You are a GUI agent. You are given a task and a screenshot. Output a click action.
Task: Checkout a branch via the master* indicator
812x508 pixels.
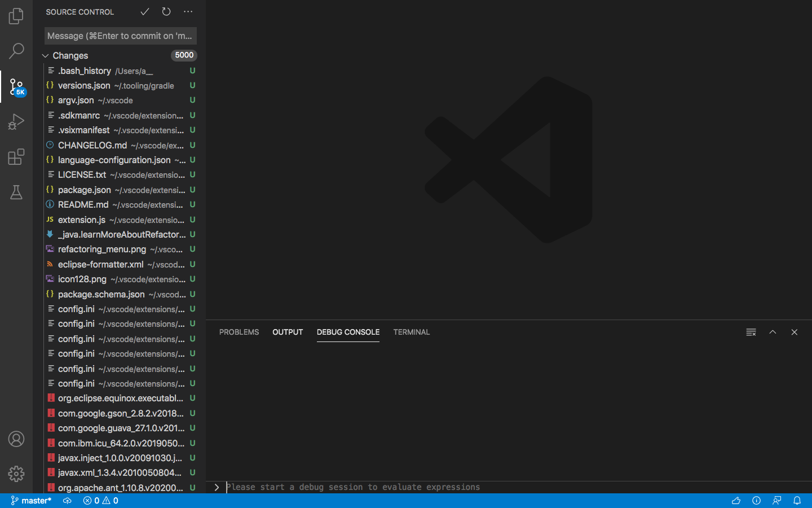point(31,501)
